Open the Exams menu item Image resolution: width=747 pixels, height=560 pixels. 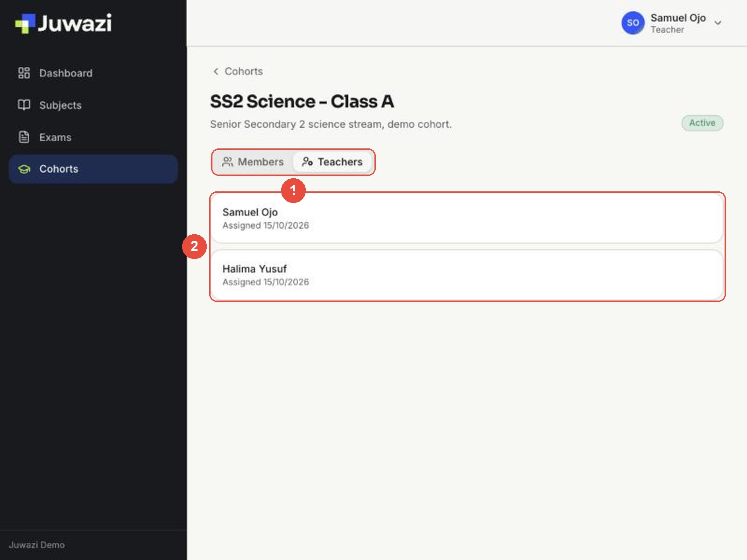pyautogui.click(x=93, y=137)
